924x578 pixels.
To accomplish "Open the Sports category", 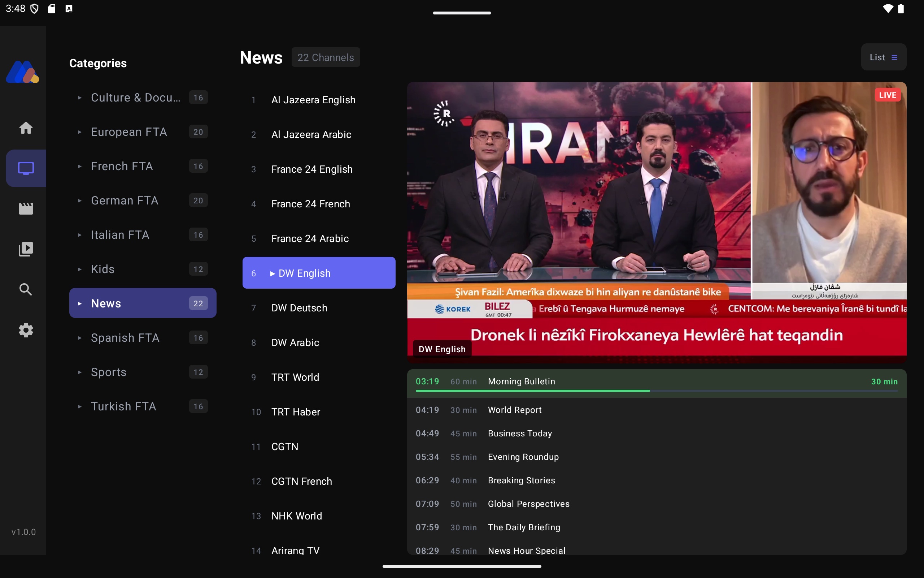I will 143,372.
